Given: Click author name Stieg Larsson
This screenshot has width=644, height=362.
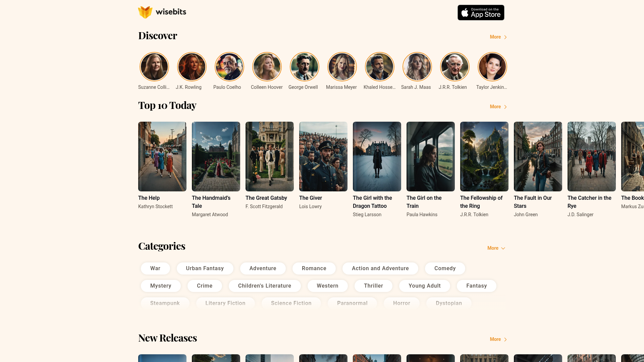Looking at the screenshot, I should [367, 215].
